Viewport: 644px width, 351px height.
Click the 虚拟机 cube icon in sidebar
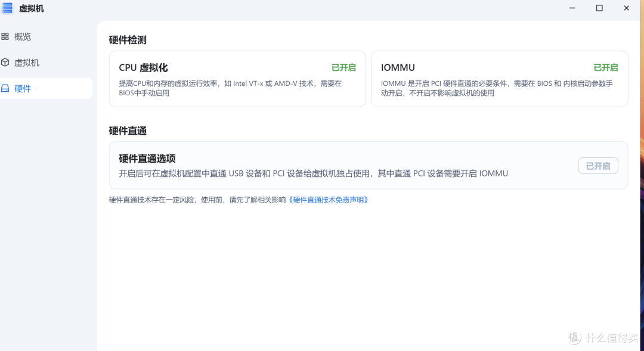point(5,63)
